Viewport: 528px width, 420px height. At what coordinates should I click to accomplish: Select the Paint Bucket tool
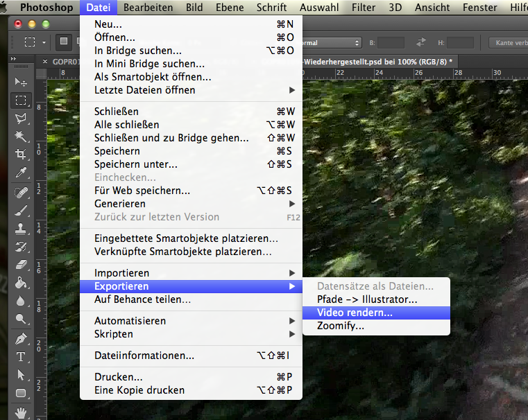[21, 283]
